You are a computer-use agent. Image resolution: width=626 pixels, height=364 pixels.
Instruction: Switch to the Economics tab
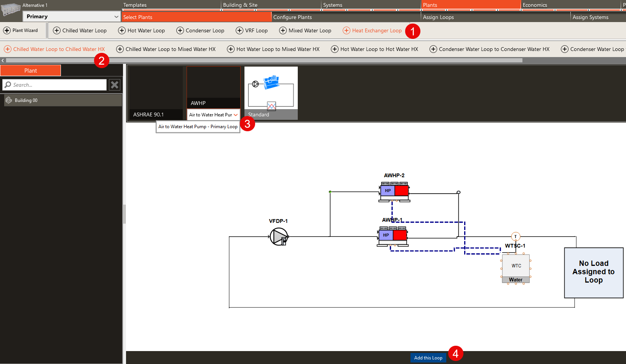[535, 5]
